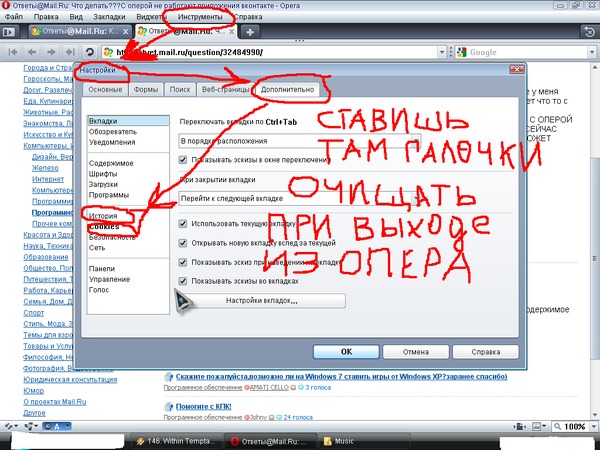Viewport: 600px width, 450px height.
Task: Click the Opera Link icon in status bar
Action: (10, 426)
